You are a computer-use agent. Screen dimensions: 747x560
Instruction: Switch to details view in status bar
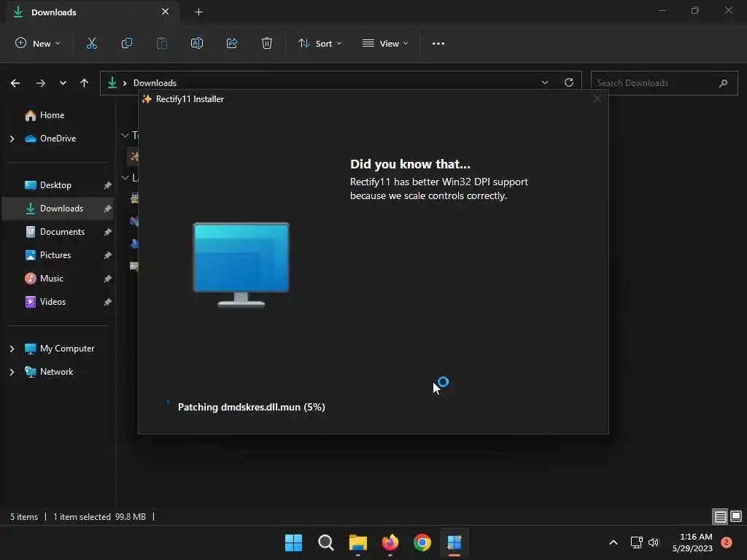[720, 516]
